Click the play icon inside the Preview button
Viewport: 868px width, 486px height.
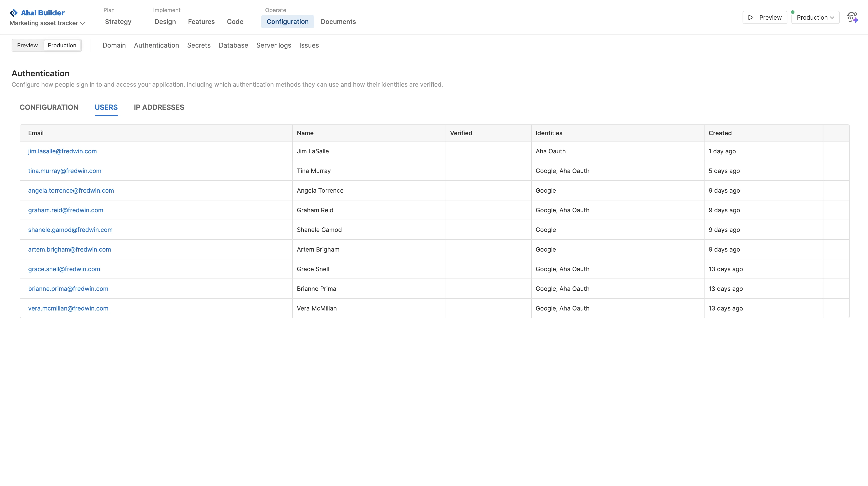750,17
